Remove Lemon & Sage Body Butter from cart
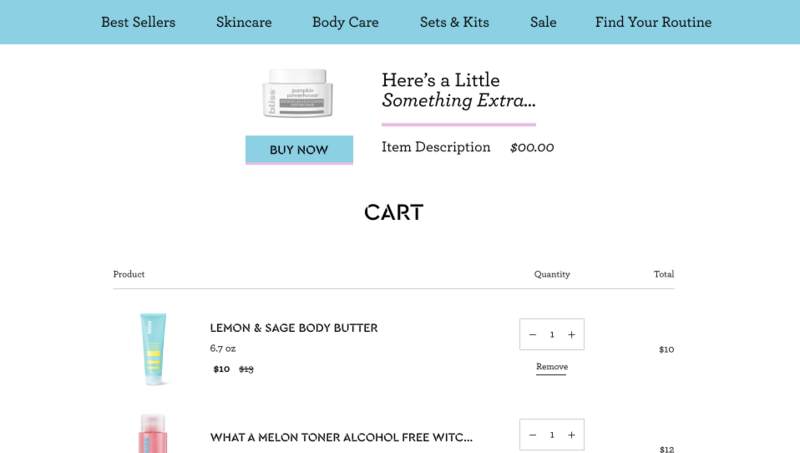 click(551, 367)
